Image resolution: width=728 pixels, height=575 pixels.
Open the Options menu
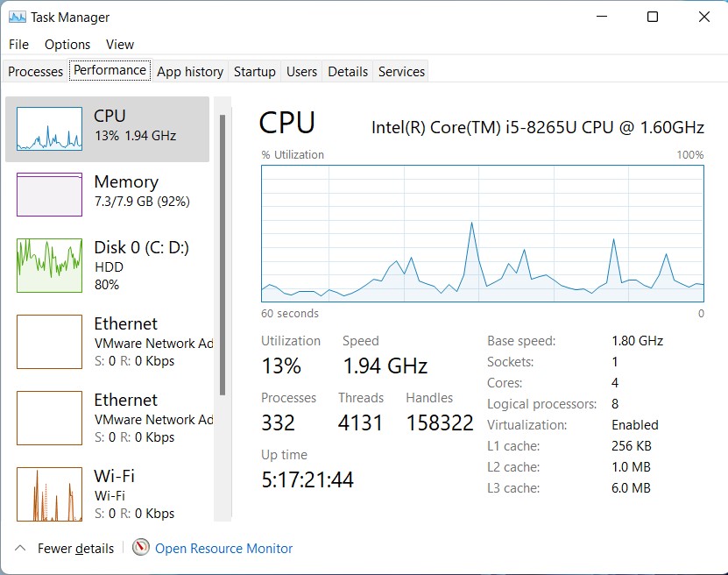click(x=67, y=44)
